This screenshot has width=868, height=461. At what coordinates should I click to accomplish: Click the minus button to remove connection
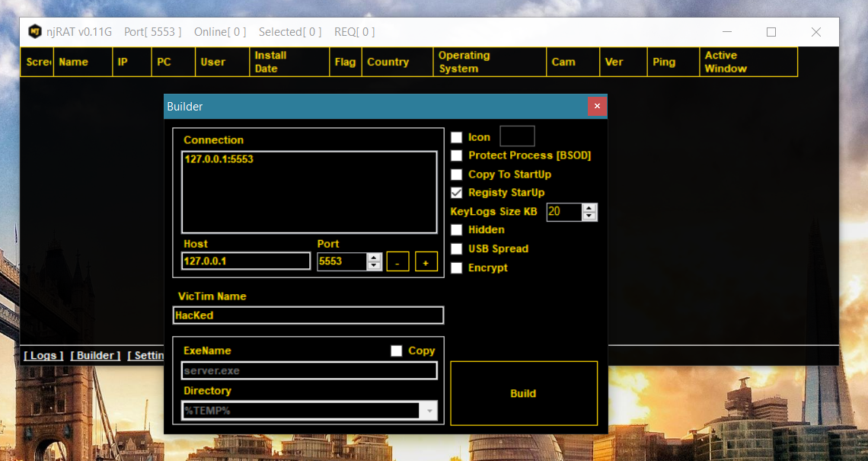click(397, 261)
